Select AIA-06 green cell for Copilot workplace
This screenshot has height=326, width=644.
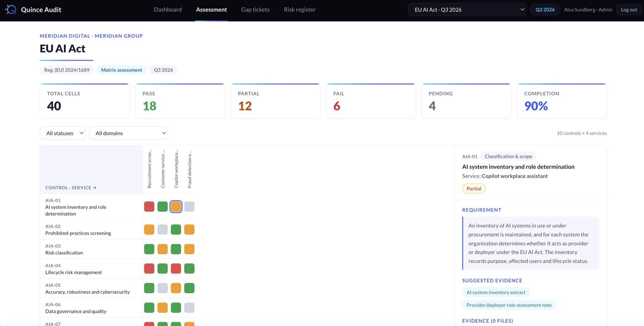pyautogui.click(x=176, y=308)
